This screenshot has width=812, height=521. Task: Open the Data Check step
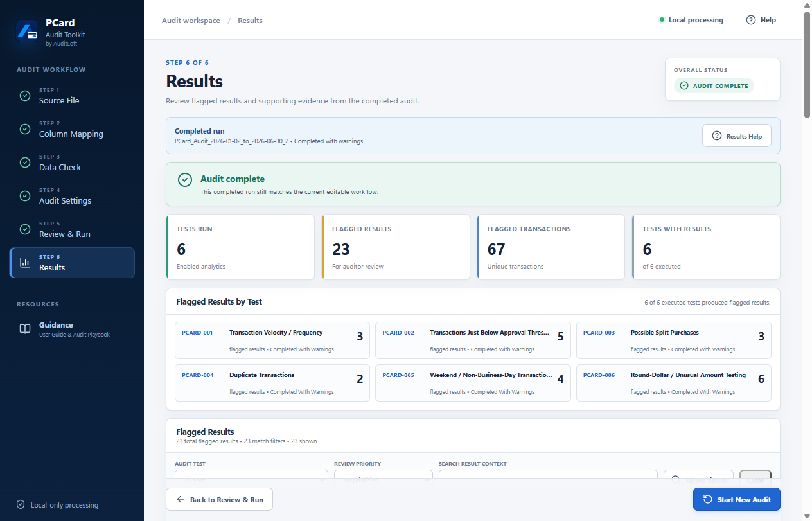(72, 163)
